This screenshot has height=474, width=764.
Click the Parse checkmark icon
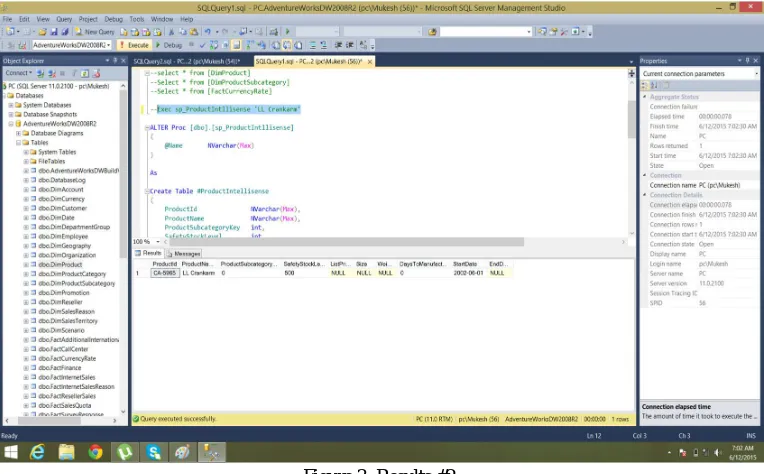[x=202, y=45]
